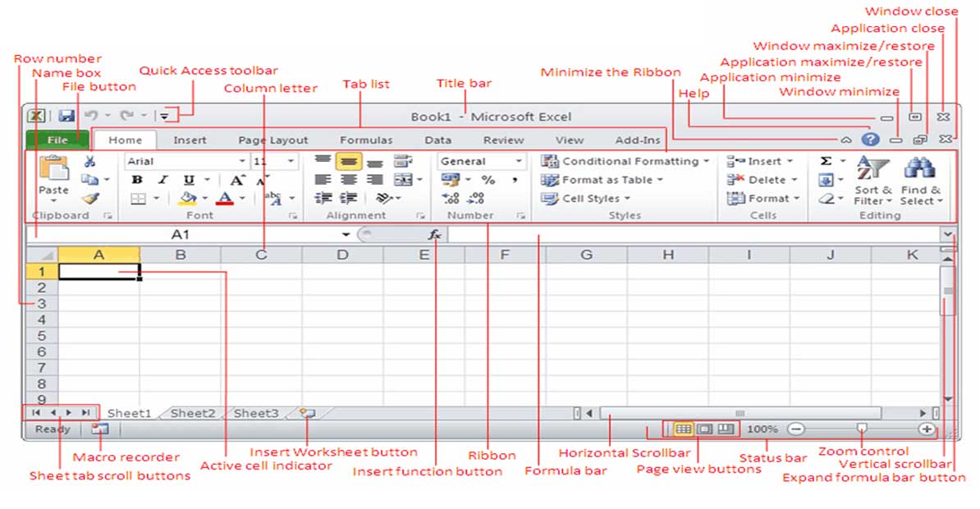This screenshot has height=509, width=980.
Task: Open Find & Select options
Action: point(921,180)
